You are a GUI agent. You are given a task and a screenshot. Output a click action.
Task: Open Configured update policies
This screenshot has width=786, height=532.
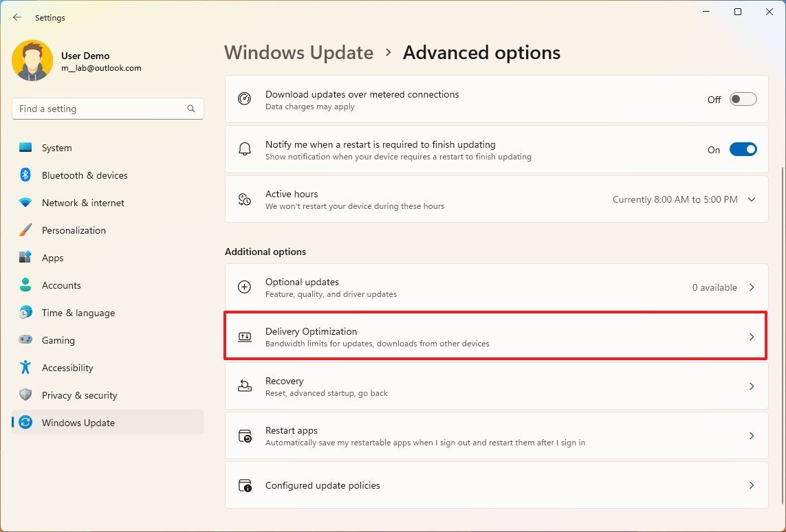point(495,485)
